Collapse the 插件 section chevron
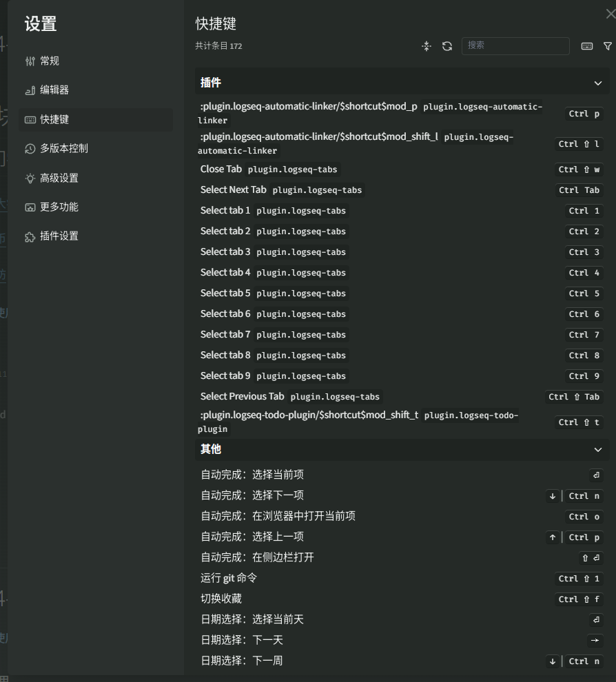This screenshot has height=682, width=616. coord(597,83)
